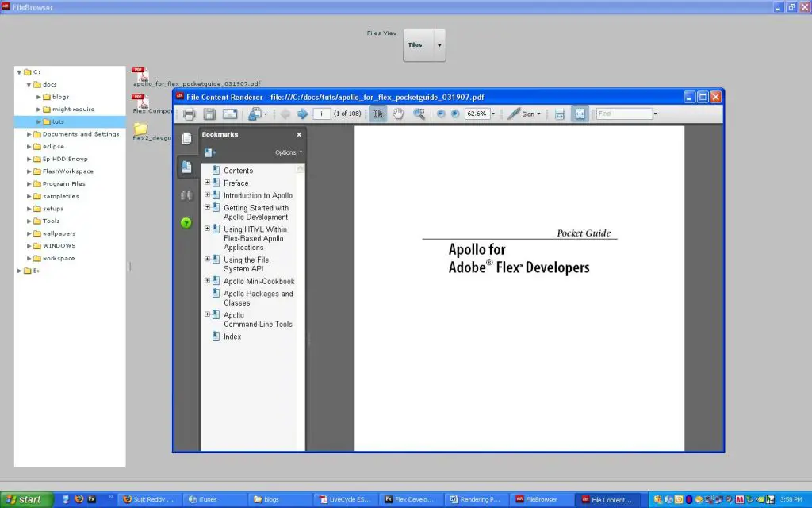Open the Bookmarks Options menu
812x508 pixels.
click(289, 152)
